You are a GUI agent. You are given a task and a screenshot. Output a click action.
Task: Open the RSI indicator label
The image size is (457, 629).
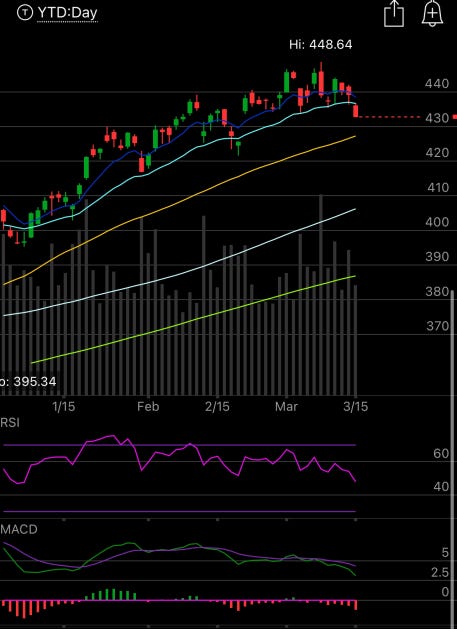click(x=10, y=422)
